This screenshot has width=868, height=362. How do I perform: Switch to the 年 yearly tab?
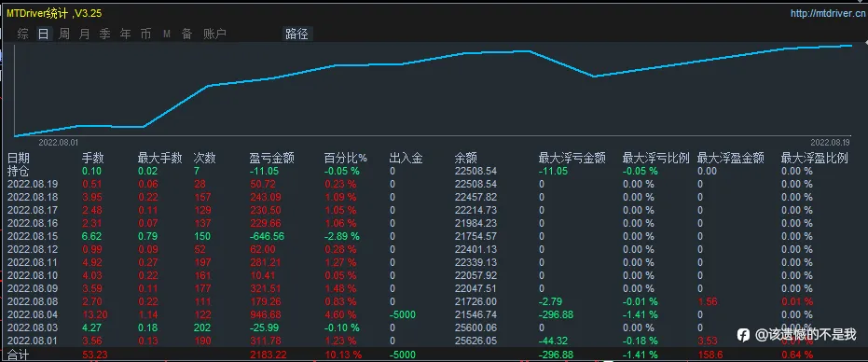[x=125, y=35]
